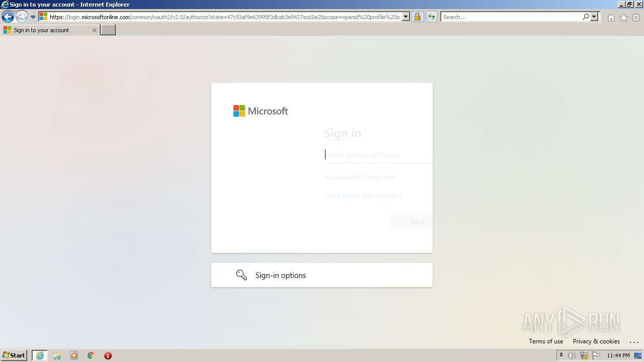Click the Show desktop tray icon

click(638, 355)
